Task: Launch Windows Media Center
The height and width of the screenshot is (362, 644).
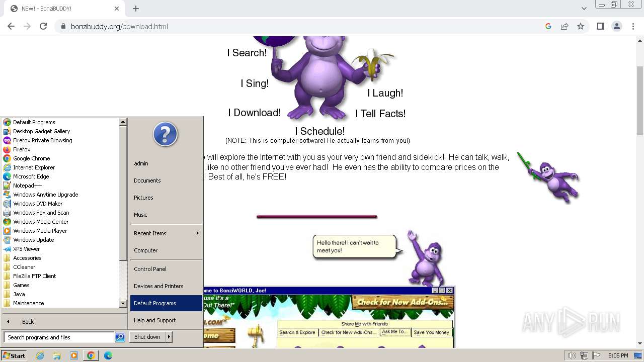Action: point(40,222)
